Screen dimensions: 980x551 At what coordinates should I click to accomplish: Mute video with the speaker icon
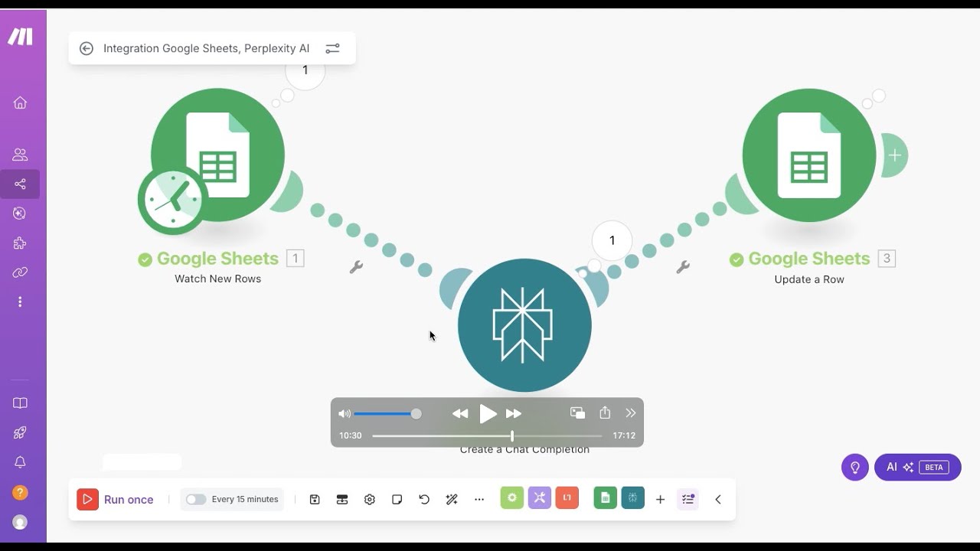click(345, 414)
